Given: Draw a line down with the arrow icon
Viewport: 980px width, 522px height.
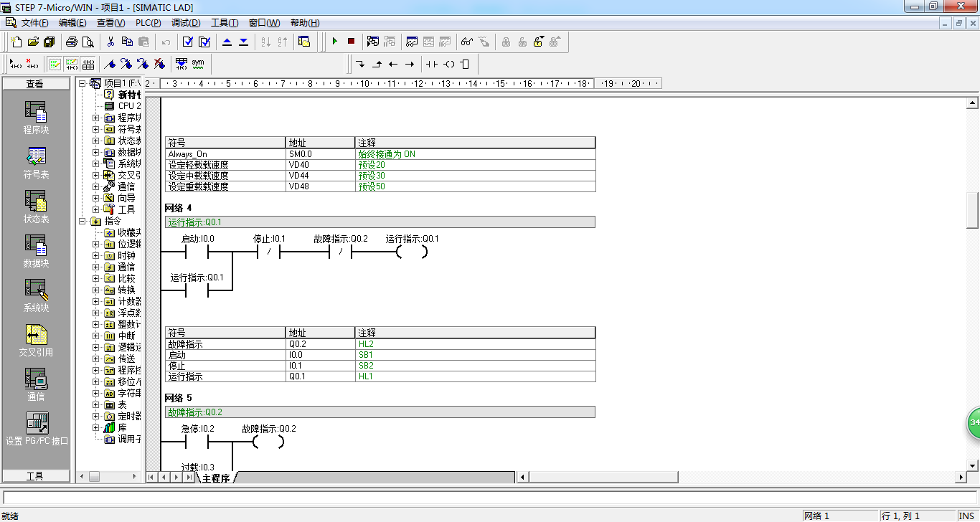Looking at the screenshot, I should [360, 65].
